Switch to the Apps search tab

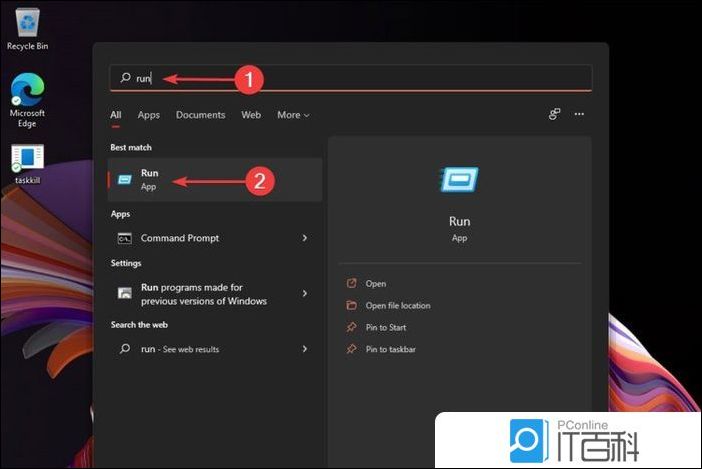[148, 115]
